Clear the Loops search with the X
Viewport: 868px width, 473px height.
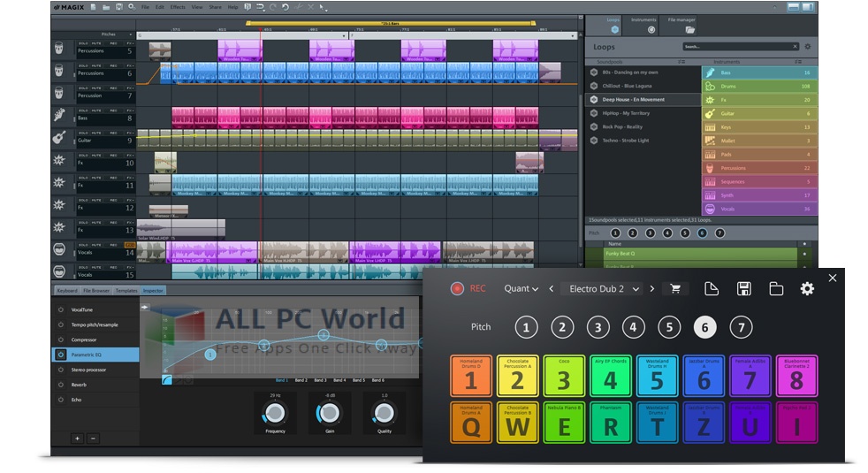795,47
